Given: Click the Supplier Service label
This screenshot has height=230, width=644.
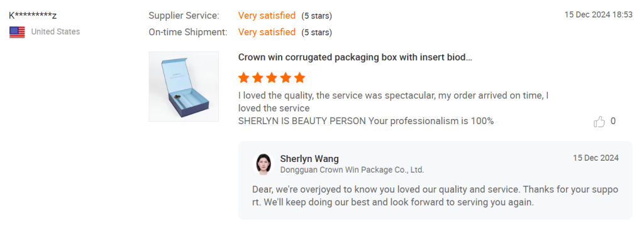Looking at the screenshot, I should [184, 16].
